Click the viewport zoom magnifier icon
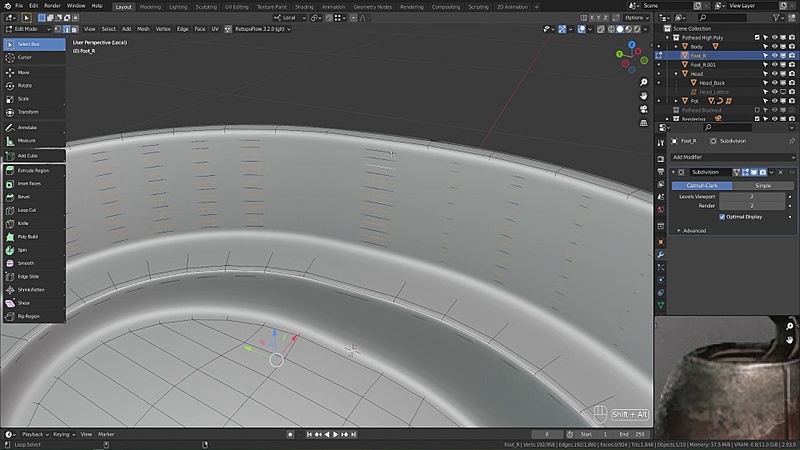This screenshot has height=450, width=800. click(x=643, y=82)
